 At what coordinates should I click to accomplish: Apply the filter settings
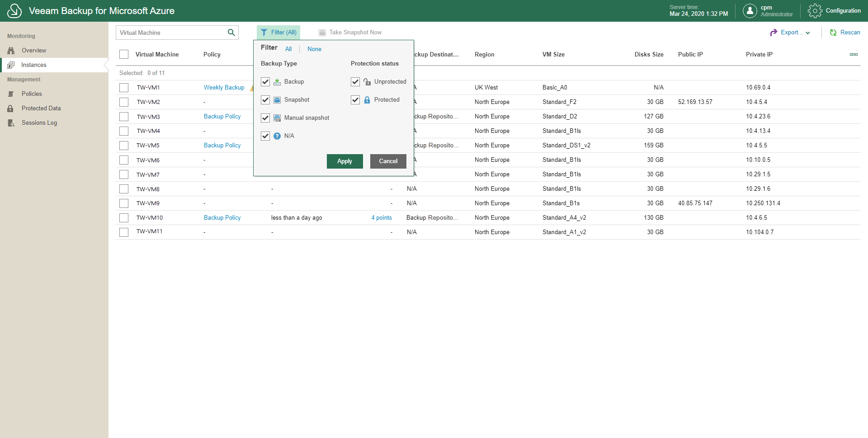coord(344,161)
